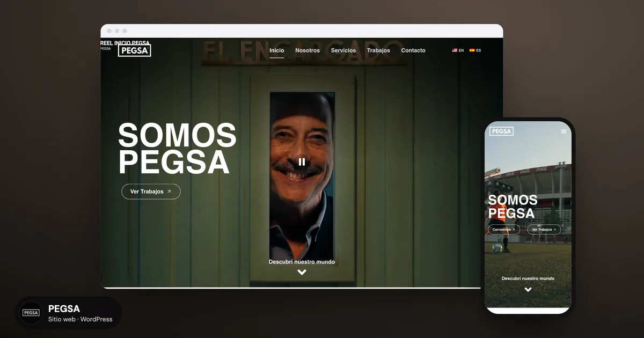Open the hamburger menu on mobile preview
Screen dimensions: 644x338
563,131
